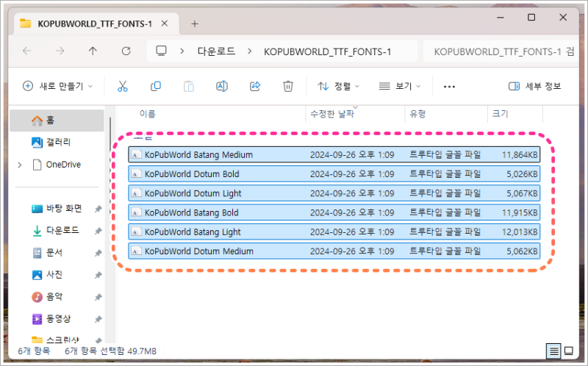Open the three-dot more options menu

point(449,87)
